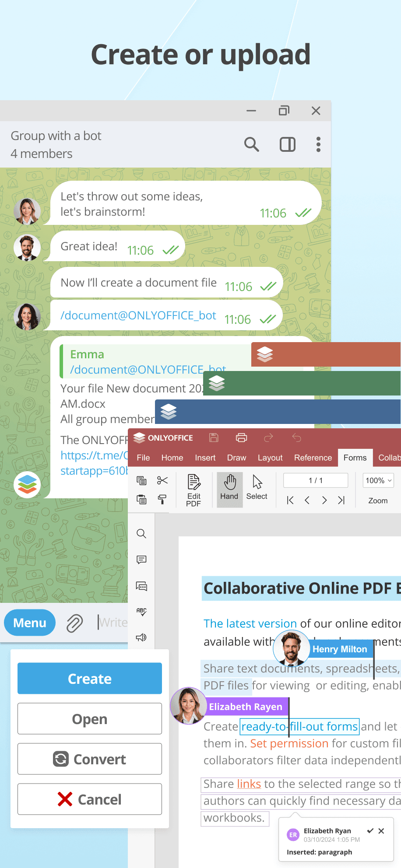Accept change with the checkmark icon
Screen dimensions: 401x868
click(370, 831)
